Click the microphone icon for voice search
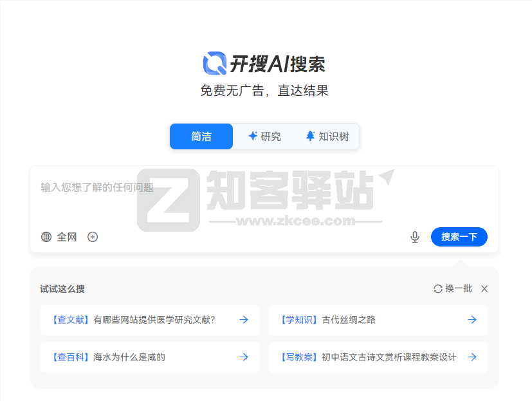 tap(414, 237)
